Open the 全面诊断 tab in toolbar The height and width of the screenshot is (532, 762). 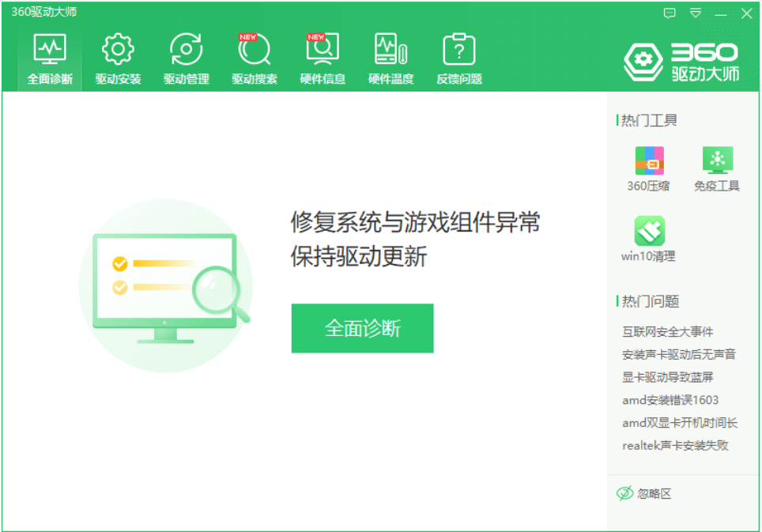[50, 60]
